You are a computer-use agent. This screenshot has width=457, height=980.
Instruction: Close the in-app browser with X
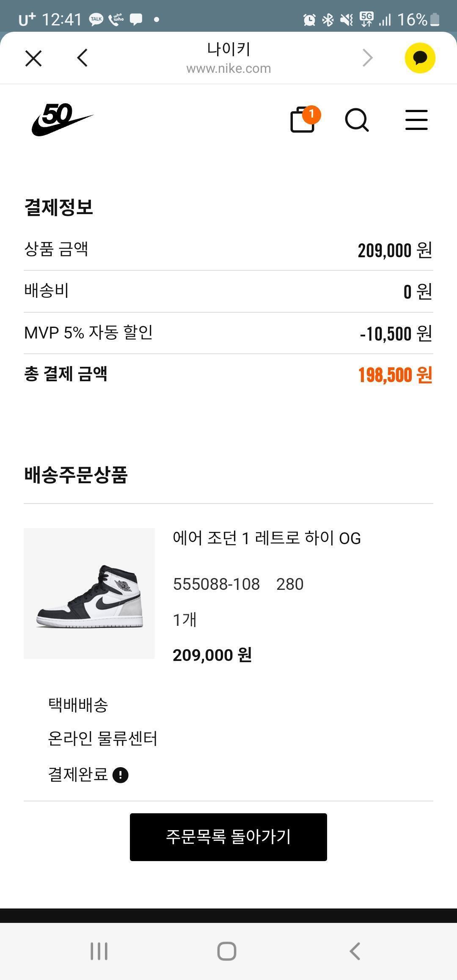pos(33,58)
